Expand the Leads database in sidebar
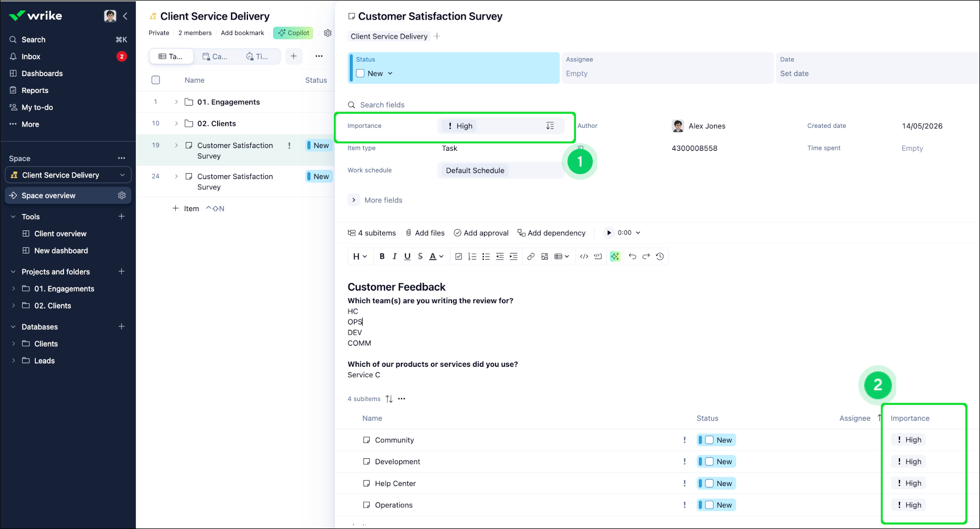Image resolution: width=980 pixels, height=529 pixels. 13,361
